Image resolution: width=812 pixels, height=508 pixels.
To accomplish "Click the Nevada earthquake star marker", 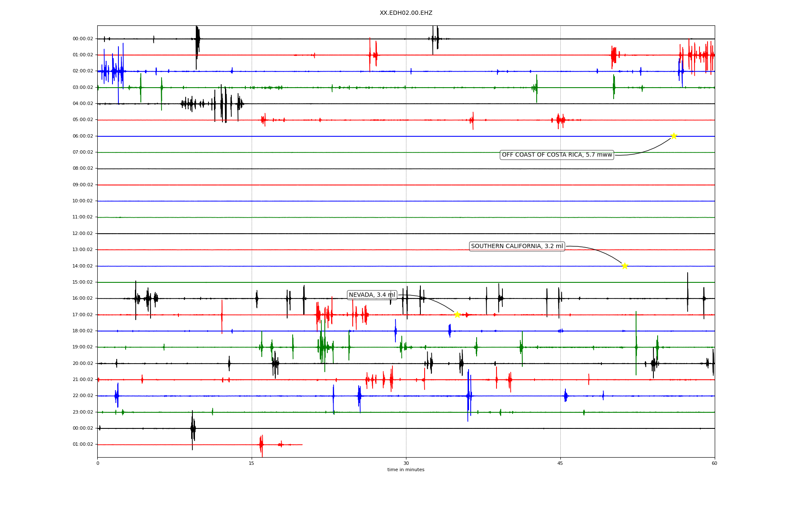I will pyautogui.click(x=457, y=315).
